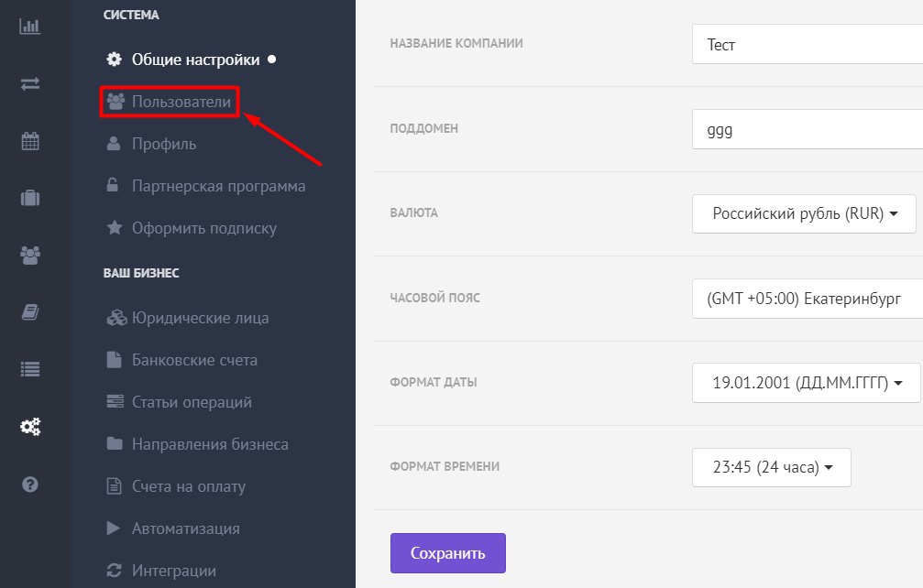Click the settings gears sidebar icon
Image resolution: width=923 pixels, height=588 pixels.
tap(30, 427)
